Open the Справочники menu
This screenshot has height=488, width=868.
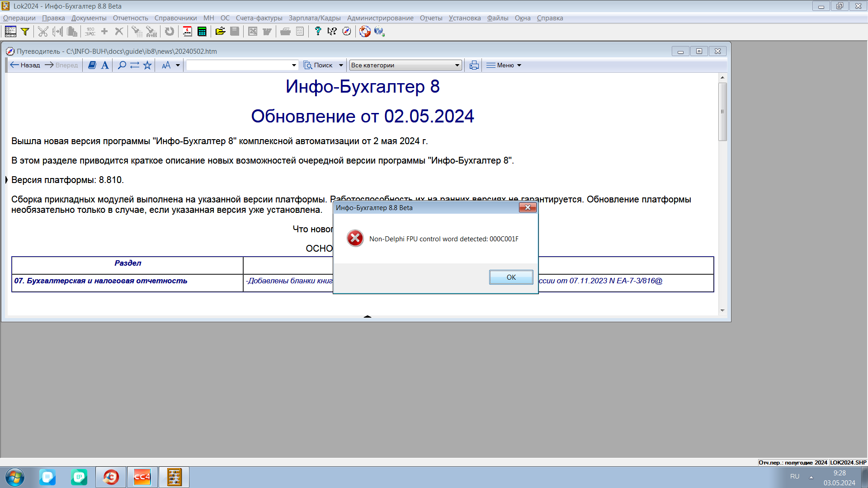click(175, 18)
